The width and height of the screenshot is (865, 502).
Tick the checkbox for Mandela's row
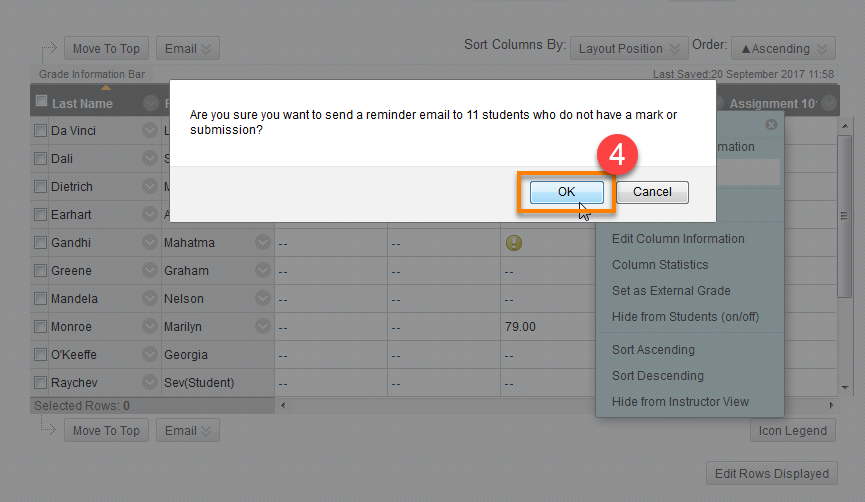(41, 299)
